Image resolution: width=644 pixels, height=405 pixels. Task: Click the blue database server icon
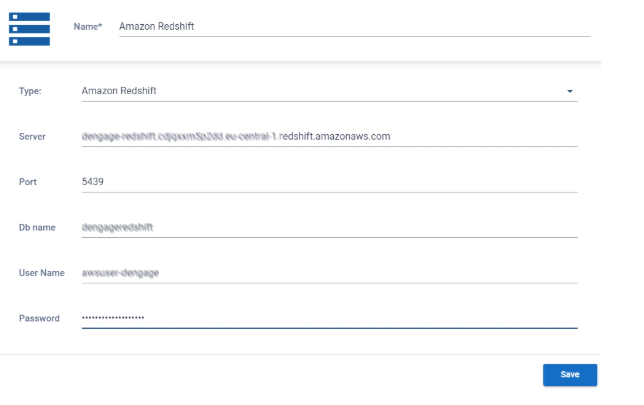coord(29,29)
